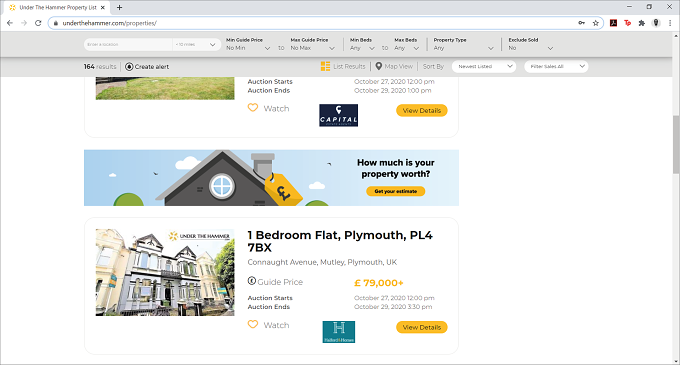680x365 pixels.
Task: Click Connaught Avenue, Mutley, Plymouth, UK address
Action: [322, 262]
